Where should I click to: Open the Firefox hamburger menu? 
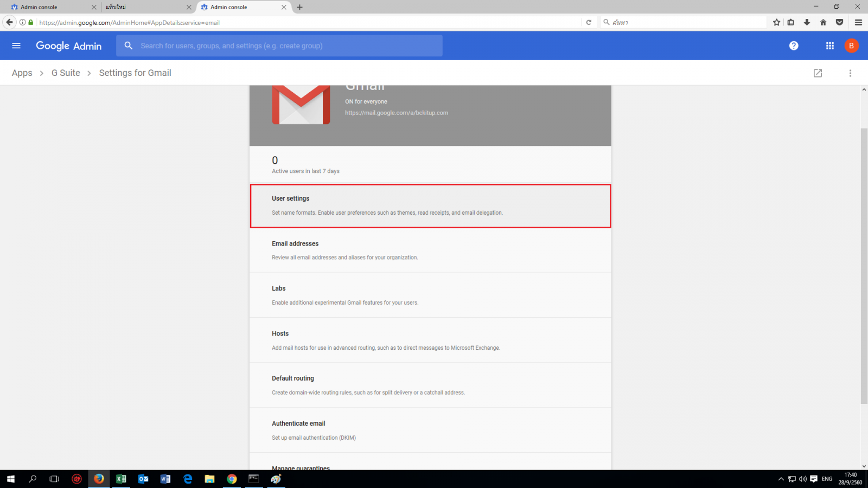click(858, 22)
